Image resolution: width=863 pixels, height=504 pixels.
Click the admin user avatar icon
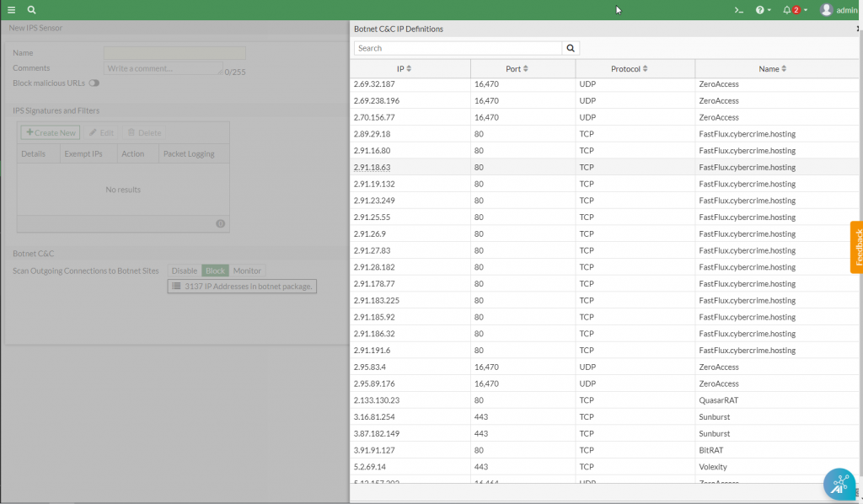pyautogui.click(x=826, y=10)
